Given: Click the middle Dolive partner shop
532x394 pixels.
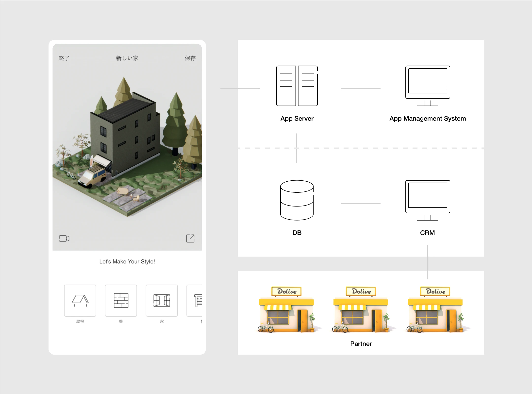Looking at the screenshot, I should point(361,310).
